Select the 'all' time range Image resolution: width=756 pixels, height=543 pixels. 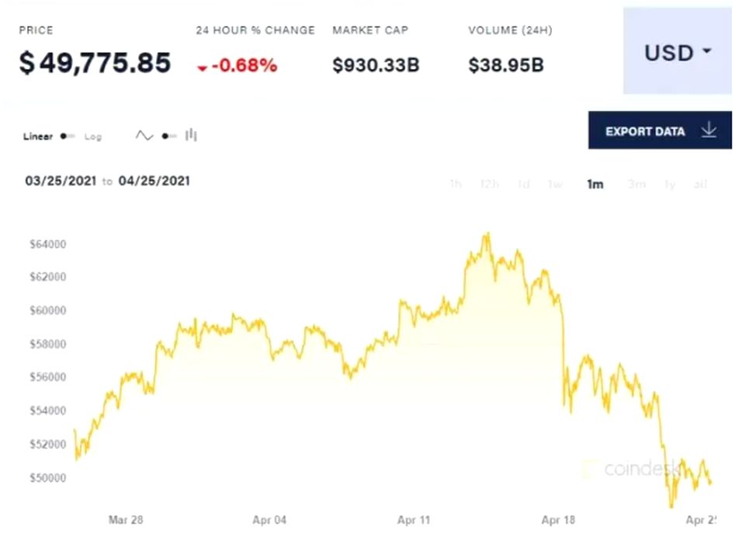[x=700, y=185]
